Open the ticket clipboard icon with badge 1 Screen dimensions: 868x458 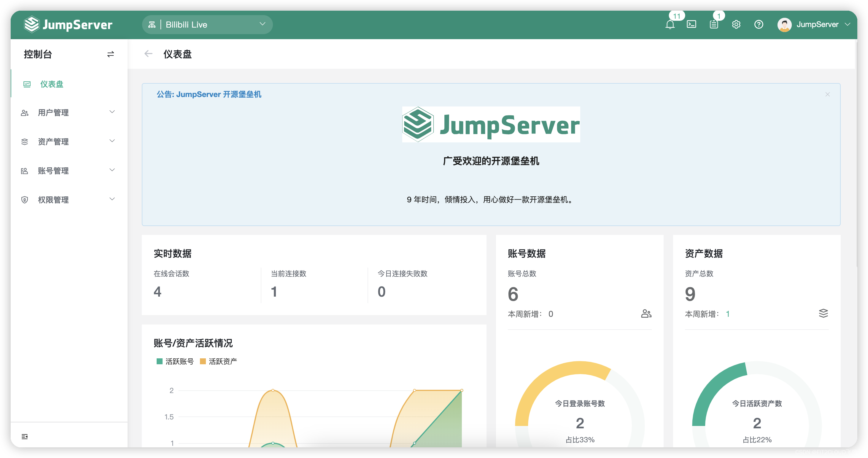714,24
